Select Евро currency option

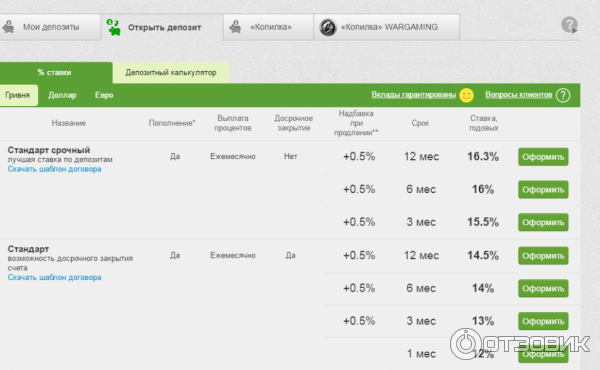click(x=104, y=95)
